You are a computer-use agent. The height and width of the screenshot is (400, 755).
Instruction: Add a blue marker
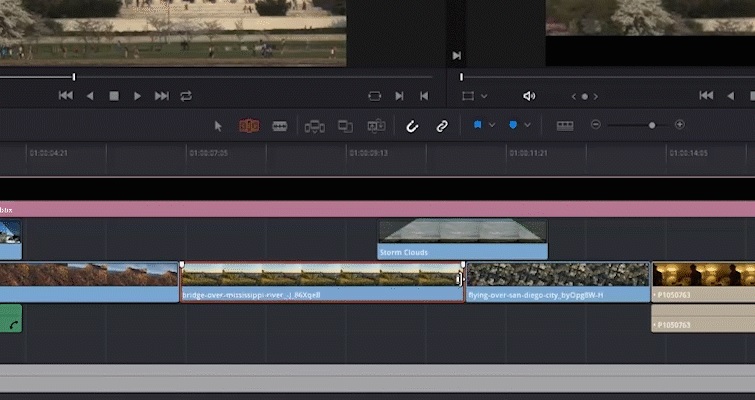coord(513,125)
